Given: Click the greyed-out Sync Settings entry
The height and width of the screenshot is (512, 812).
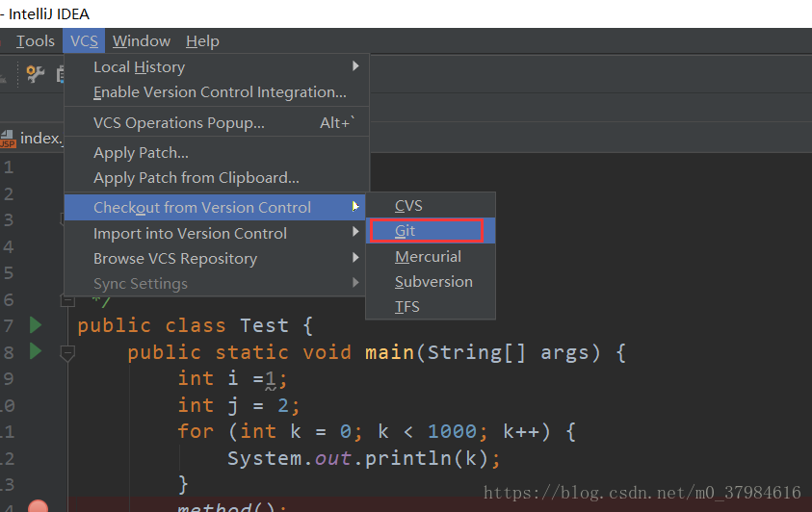Looking at the screenshot, I should (x=215, y=283).
